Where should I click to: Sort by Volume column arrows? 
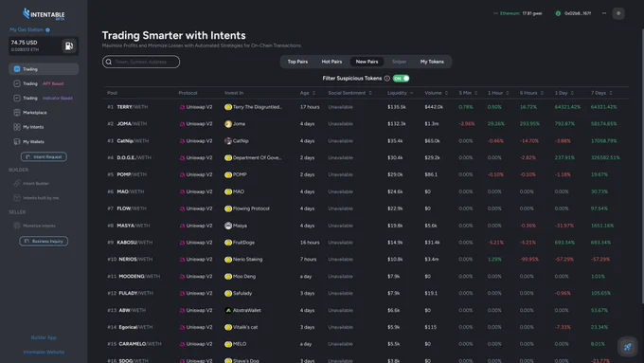point(446,93)
